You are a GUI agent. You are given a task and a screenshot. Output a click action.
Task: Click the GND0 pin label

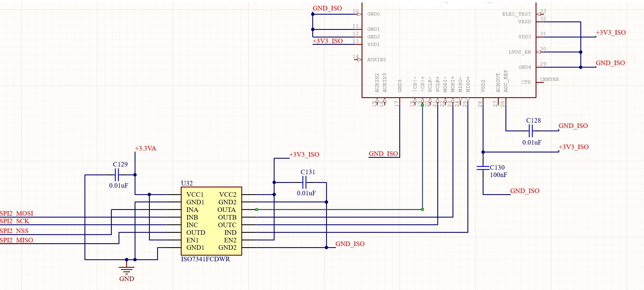tap(373, 14)
